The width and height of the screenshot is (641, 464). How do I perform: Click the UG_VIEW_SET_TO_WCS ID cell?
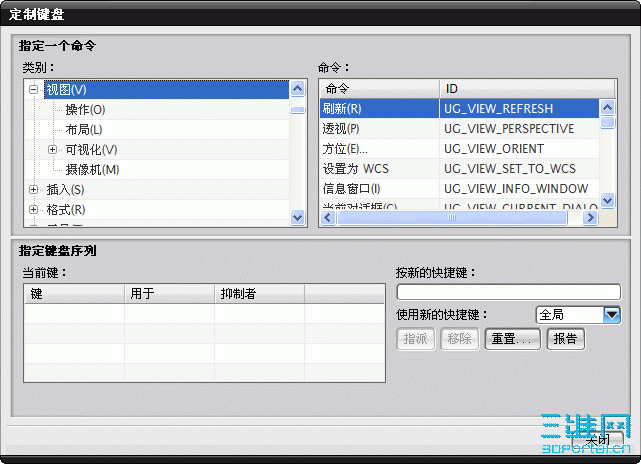[519, 168]
